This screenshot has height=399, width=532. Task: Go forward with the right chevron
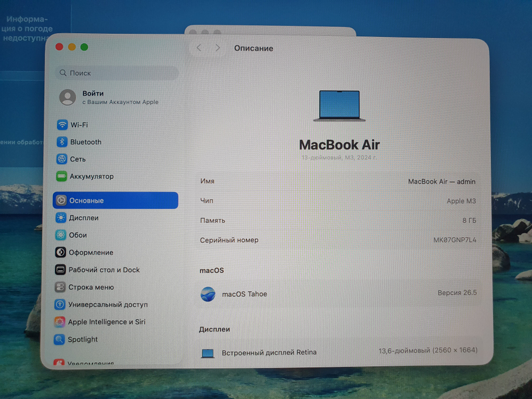(218, 48)
